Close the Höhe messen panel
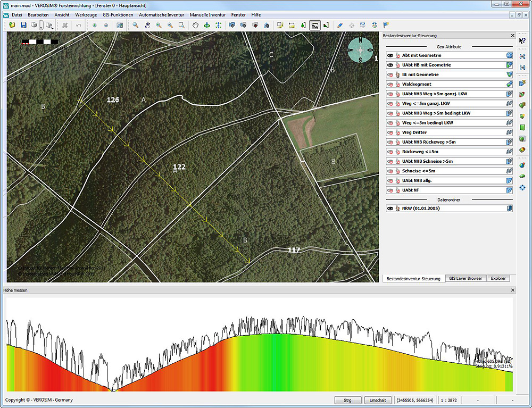Screen dimensions: 532x408 coord(513,290)
